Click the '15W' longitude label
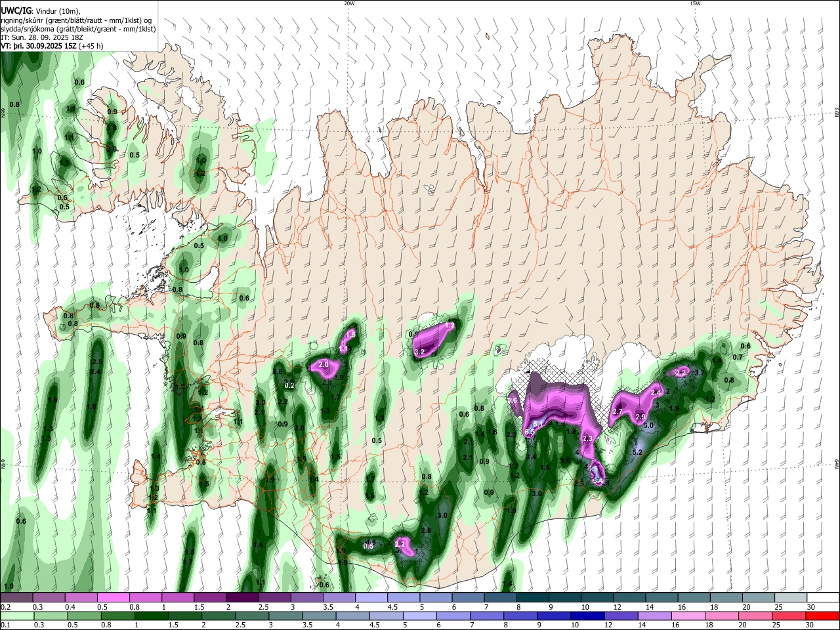Screen dimensions: 840x630 [x=695, y=3]
